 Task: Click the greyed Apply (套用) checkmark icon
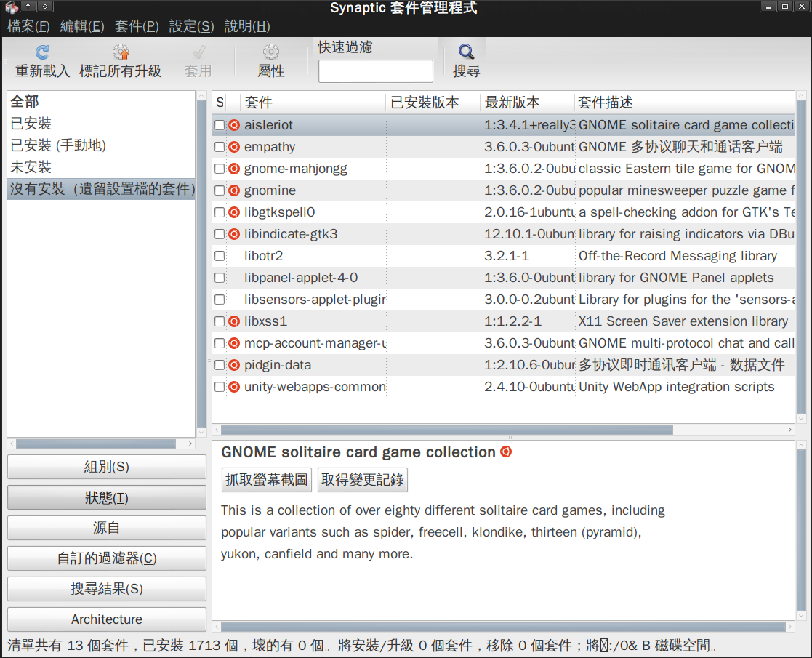click(198, 52)
